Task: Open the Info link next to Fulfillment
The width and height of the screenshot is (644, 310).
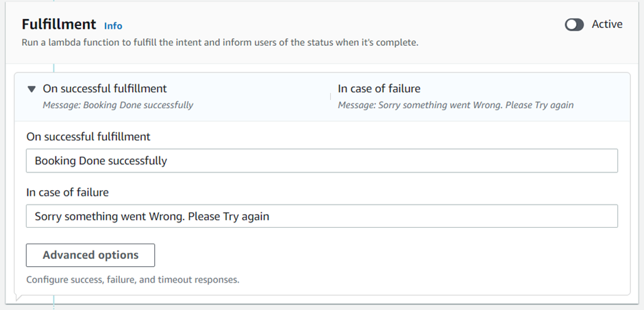Action: coord(113,26)
